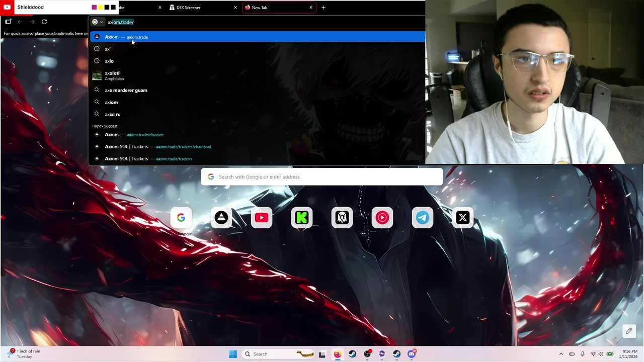This screenshot has width=644, height=362.
Task: Open the X (Twitter) shortcut tile
Action: tap(463, 218)
